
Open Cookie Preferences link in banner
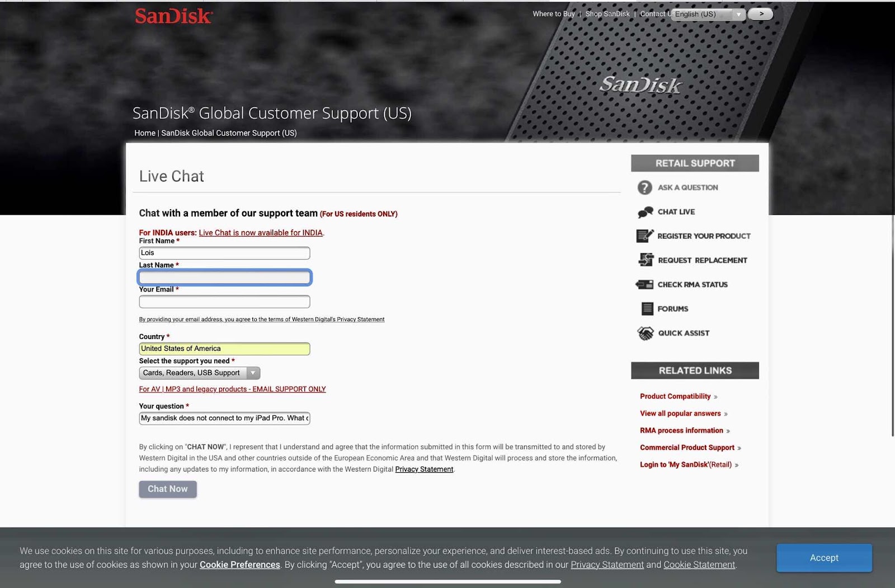(240, 565)
